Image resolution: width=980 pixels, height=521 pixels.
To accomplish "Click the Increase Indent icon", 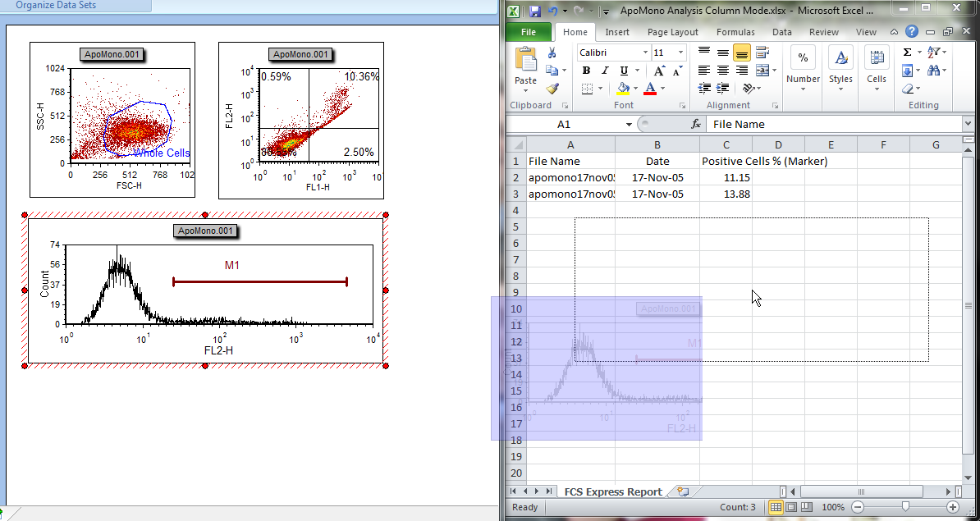I will (x=723, y=89).
